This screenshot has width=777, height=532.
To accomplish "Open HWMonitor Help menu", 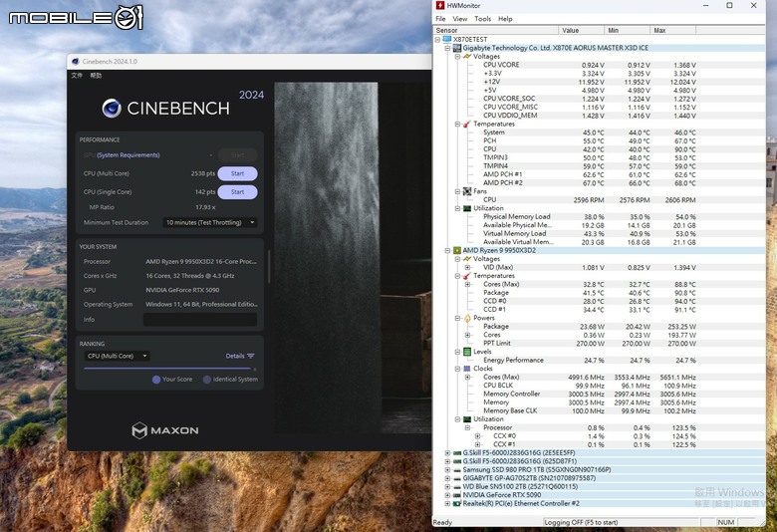I will [x=505, y=19].
